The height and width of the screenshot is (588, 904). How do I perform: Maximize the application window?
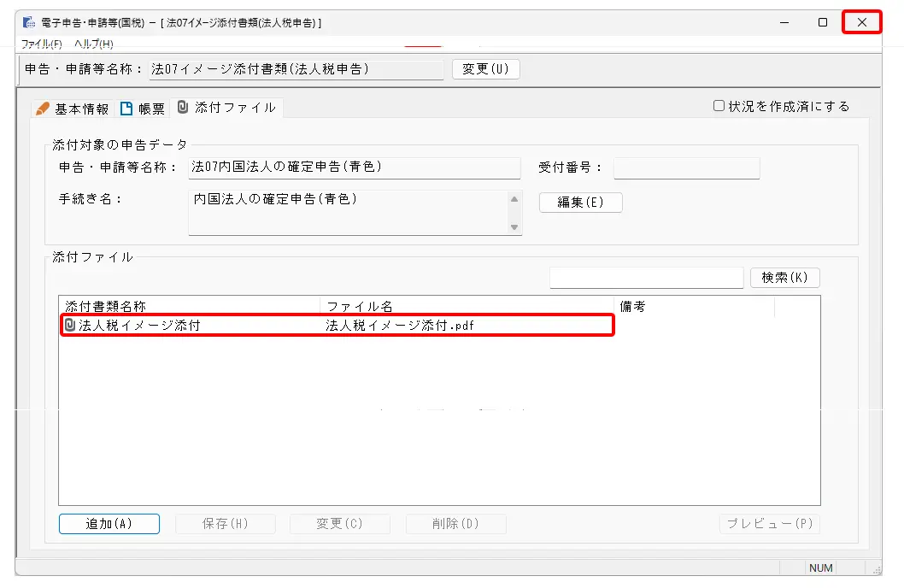[822, 22]
